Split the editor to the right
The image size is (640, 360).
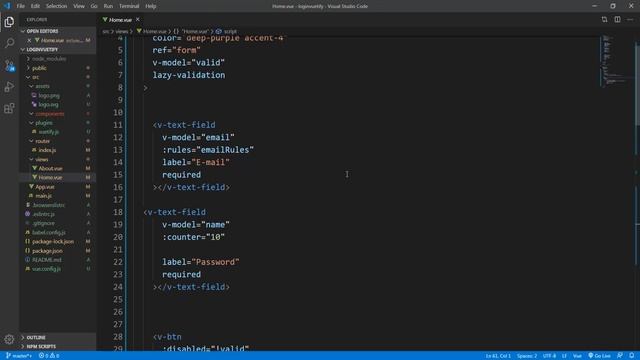pyautogui.click(x=618, y=20)
